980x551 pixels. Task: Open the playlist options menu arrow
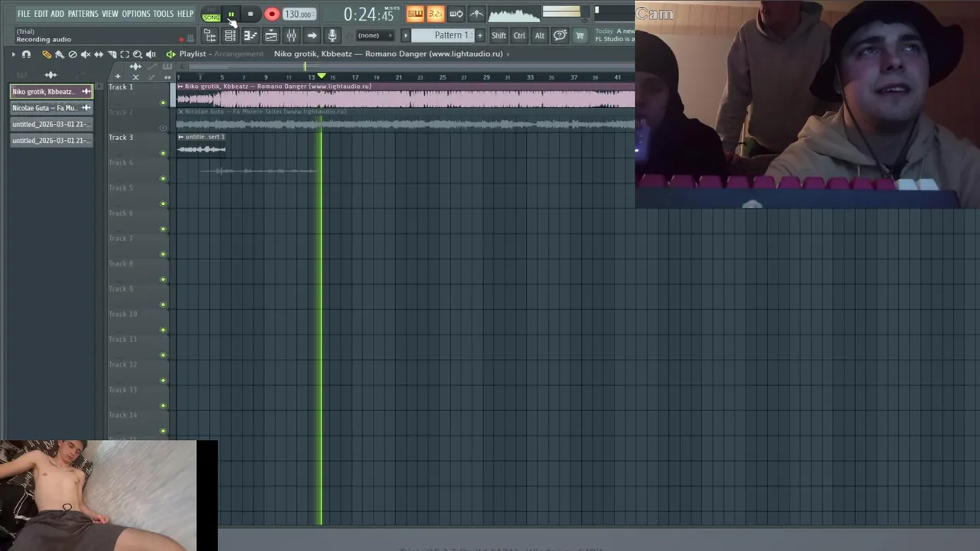13,54
